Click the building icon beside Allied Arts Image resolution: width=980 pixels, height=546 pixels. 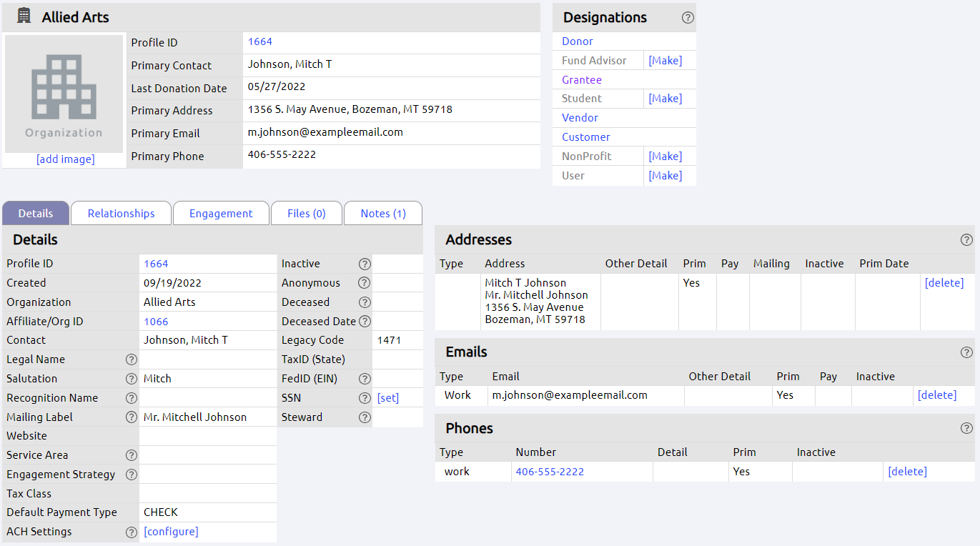23,16
